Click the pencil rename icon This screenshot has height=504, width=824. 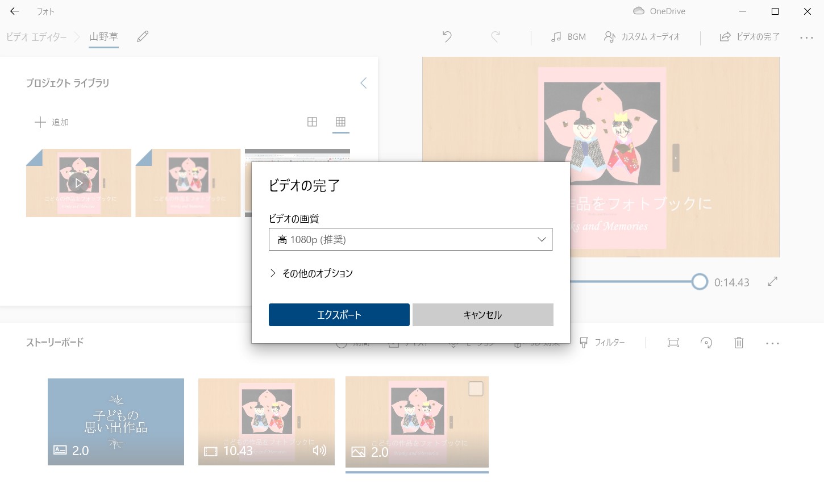[x=143, y=37]
